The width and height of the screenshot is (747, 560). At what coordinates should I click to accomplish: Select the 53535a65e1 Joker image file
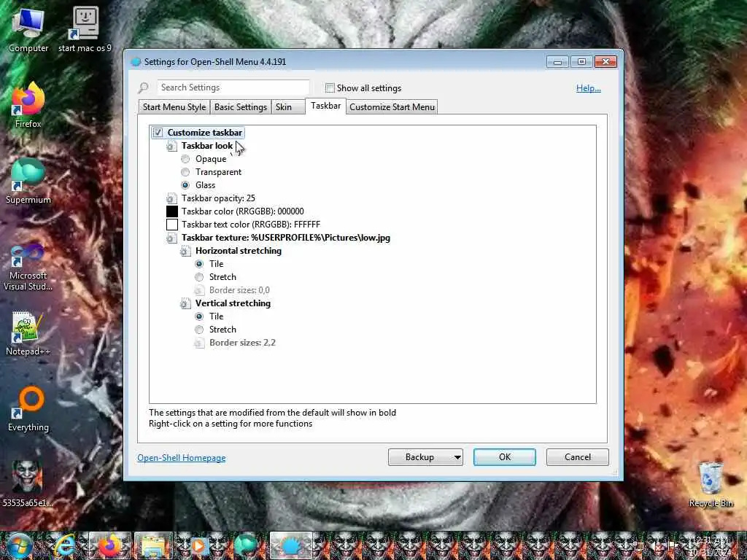[x=27, y=483]
